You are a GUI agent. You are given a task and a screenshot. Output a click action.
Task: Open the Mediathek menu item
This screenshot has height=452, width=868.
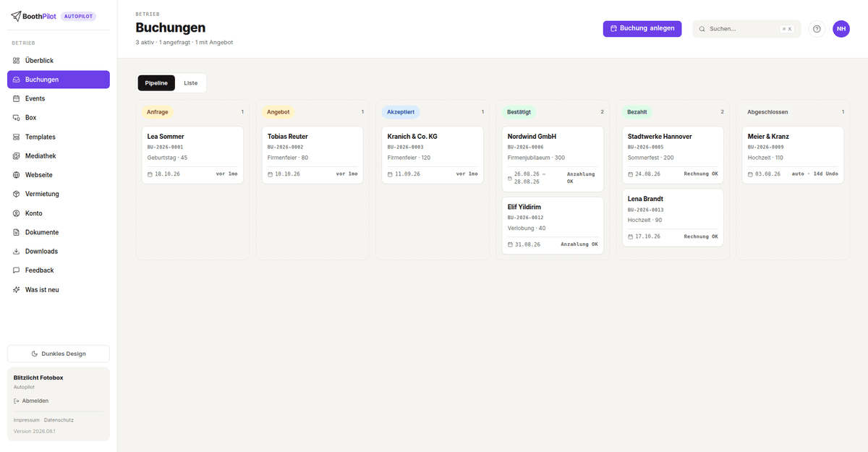click(59, 155)
